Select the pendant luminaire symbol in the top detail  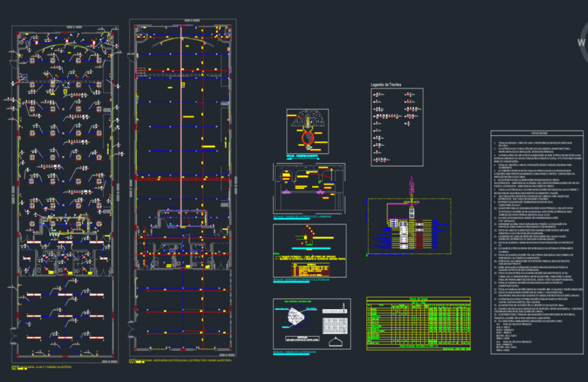click(308, 120)
